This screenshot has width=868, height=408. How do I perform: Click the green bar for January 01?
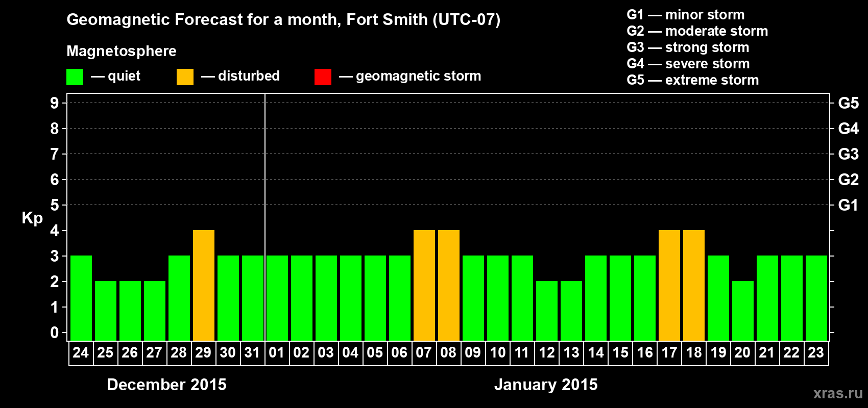[277, 298]
